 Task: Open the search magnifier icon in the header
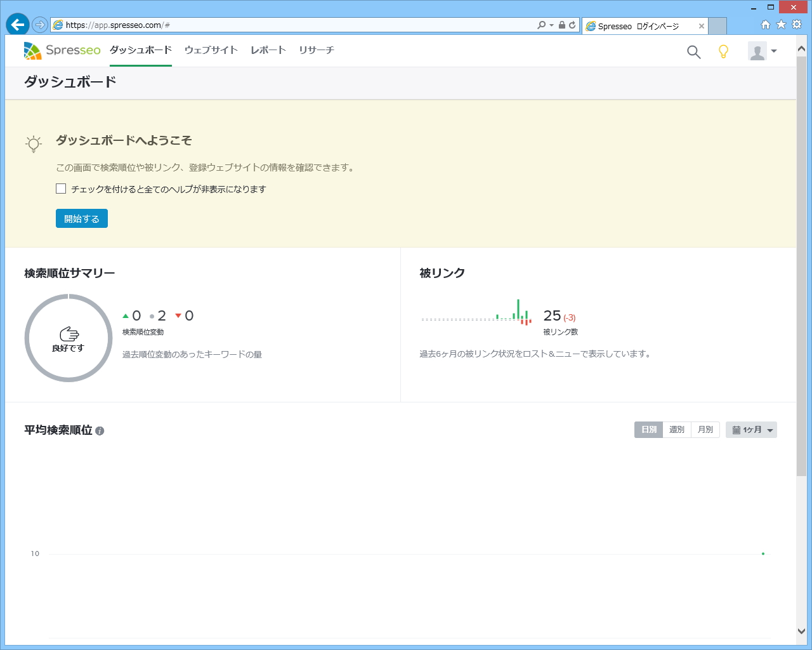(693, 52)
